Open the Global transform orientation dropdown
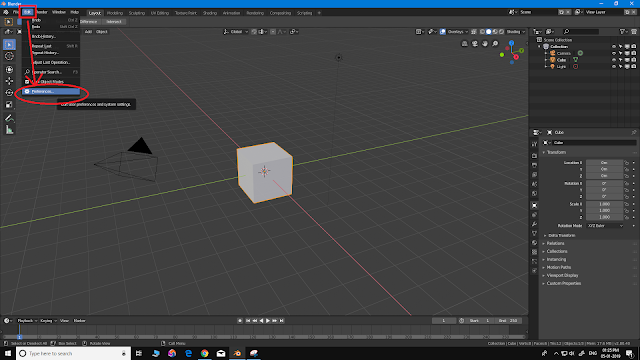Image resolution: width=640 pixels, height=360 pixels. 236,31
